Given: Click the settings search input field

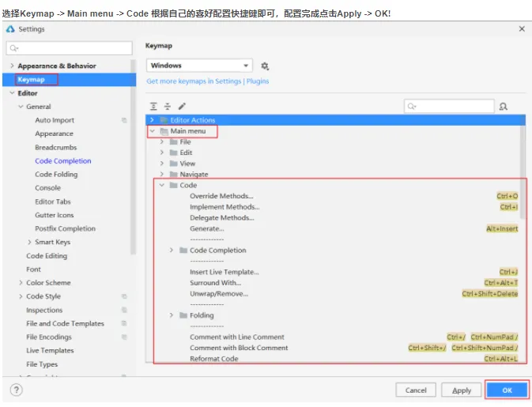Looking at the screenshot, I should (x=70, y=48).
